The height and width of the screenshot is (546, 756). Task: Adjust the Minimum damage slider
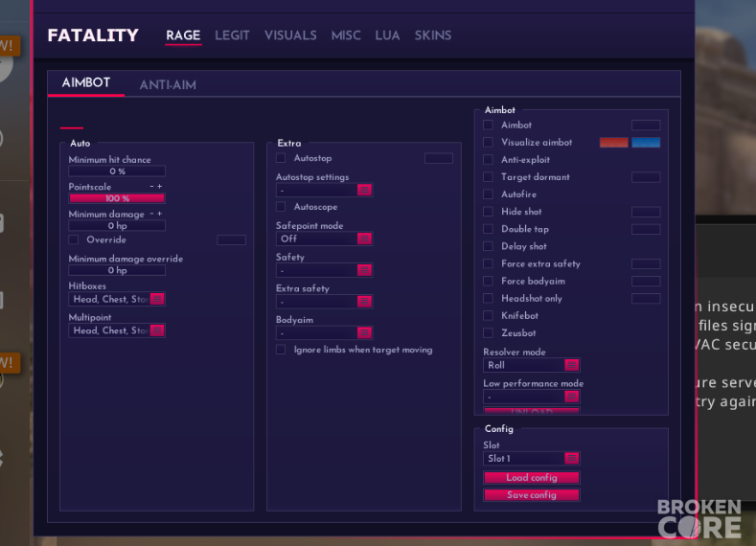pos(117,225)
